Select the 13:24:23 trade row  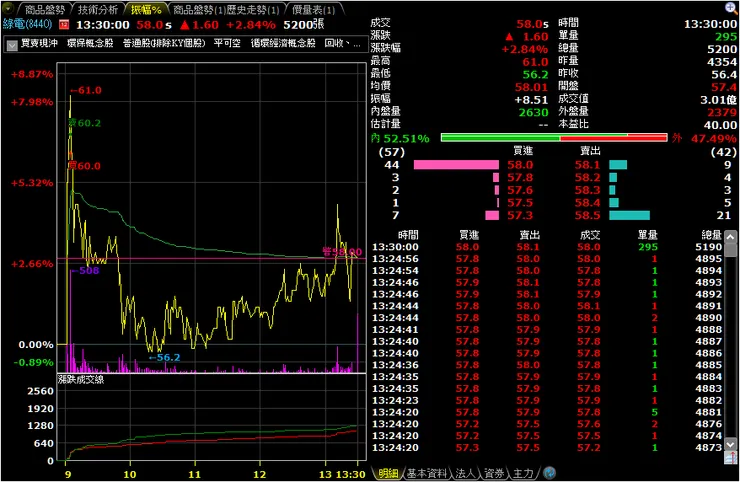(547, 400)
